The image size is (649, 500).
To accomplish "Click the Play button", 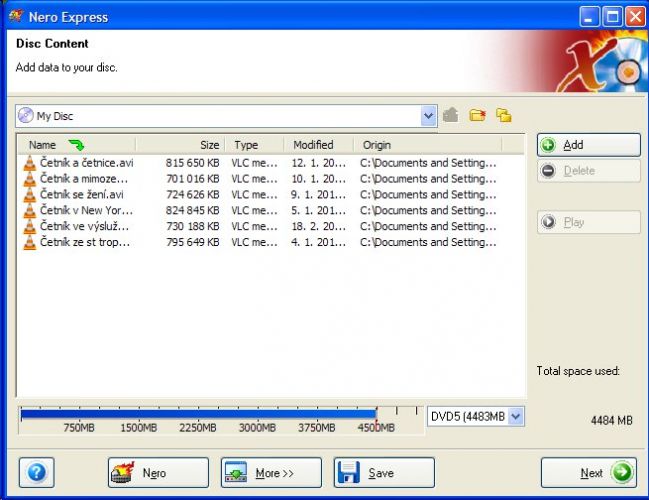I will pyautogui.click(x=589, y=222).
